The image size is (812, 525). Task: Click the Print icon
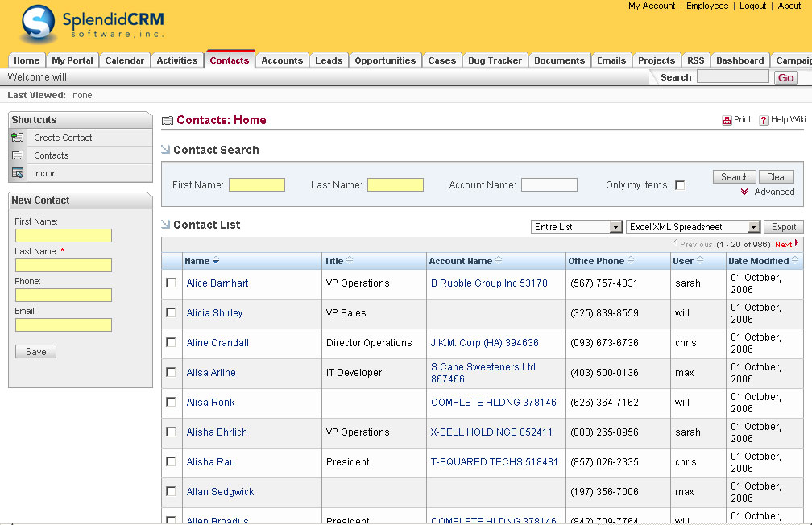pyautogui.click(x=727, y=120)
